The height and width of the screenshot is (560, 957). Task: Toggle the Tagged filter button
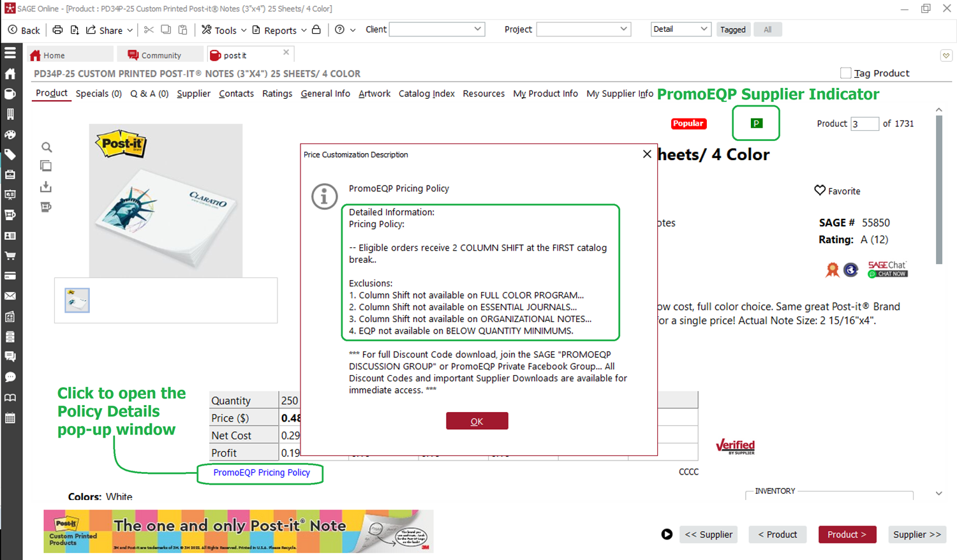coord(732,29)
